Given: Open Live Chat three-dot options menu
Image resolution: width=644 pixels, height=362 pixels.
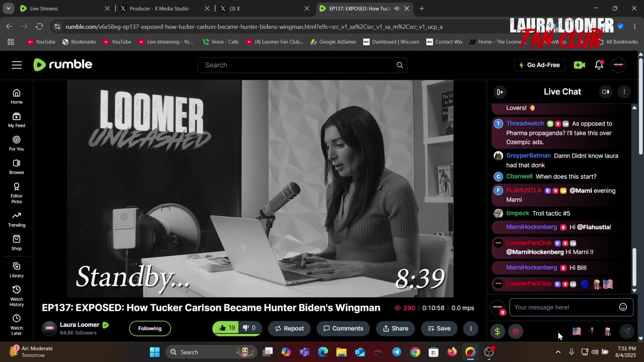Looking at the screenshot, I should [624, 92].
